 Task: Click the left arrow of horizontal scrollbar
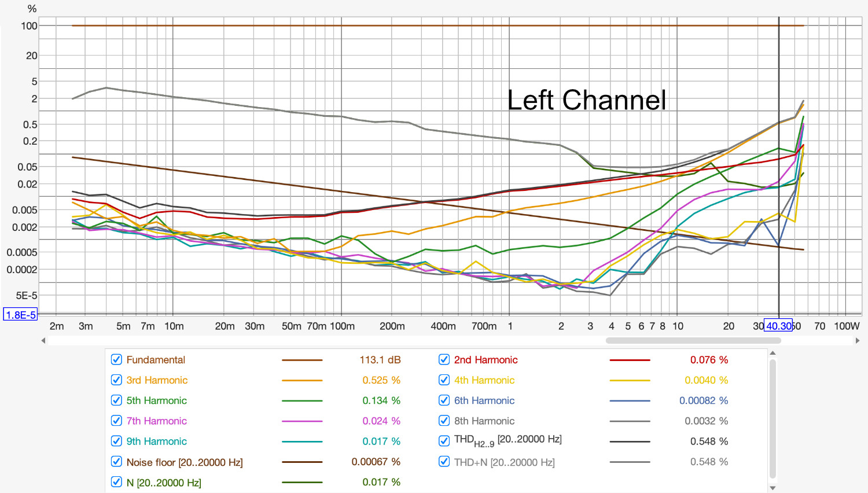coord(43,340)
